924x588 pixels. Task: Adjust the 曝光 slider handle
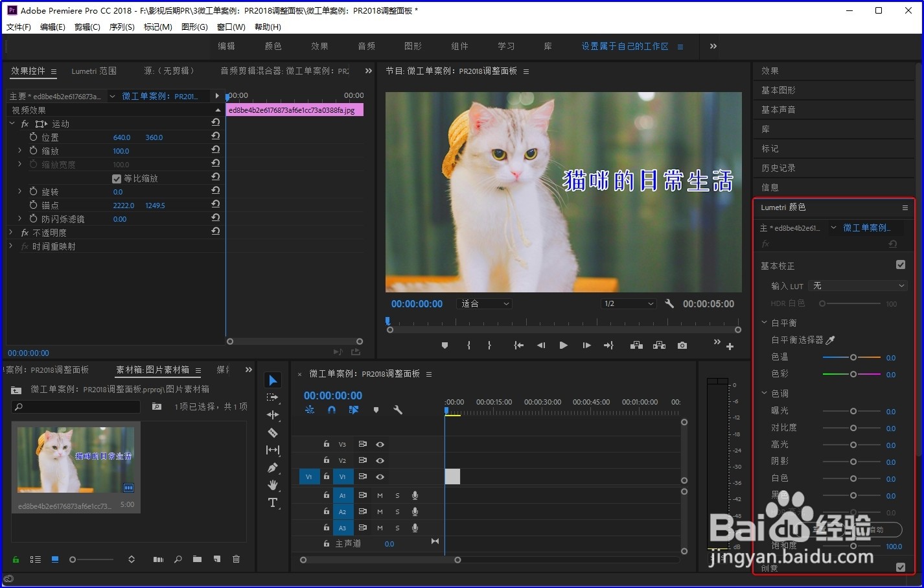pos(853,411)
